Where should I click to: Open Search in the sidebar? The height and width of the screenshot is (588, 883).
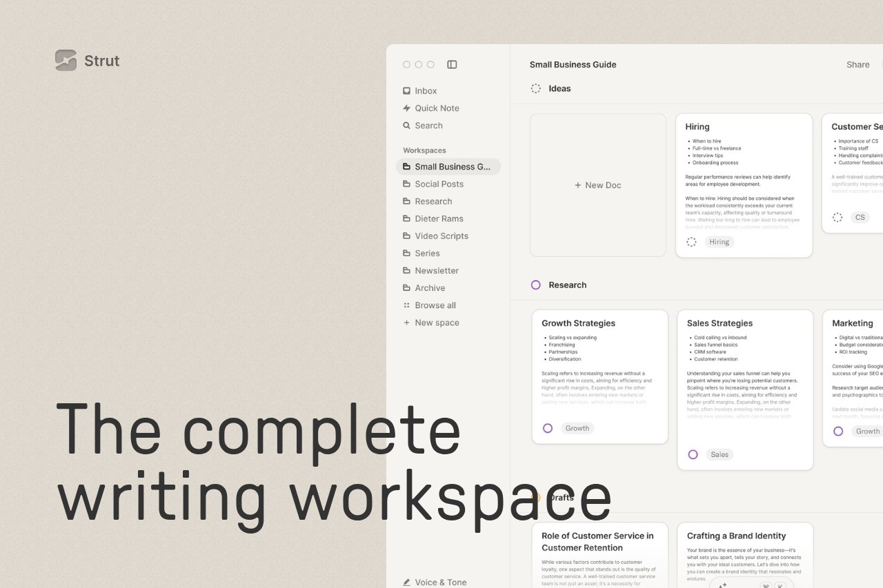428,125
